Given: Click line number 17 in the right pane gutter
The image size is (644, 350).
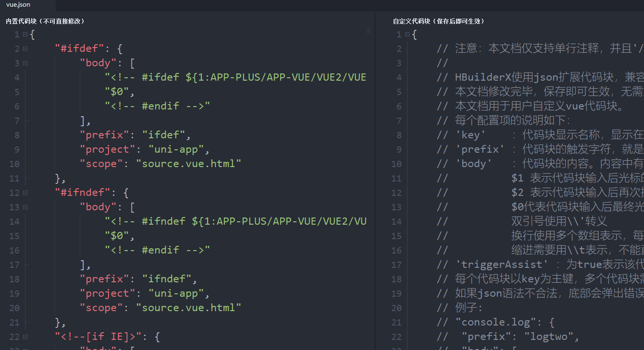Looking at the screenshot, I should tap(396, 265).
